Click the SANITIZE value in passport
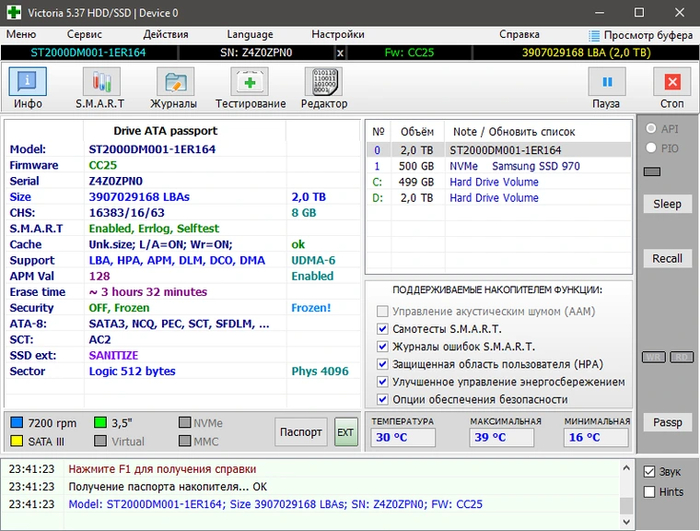Image resolution: width=700 pixels, height=531 pixels. (x=113, y=355)
